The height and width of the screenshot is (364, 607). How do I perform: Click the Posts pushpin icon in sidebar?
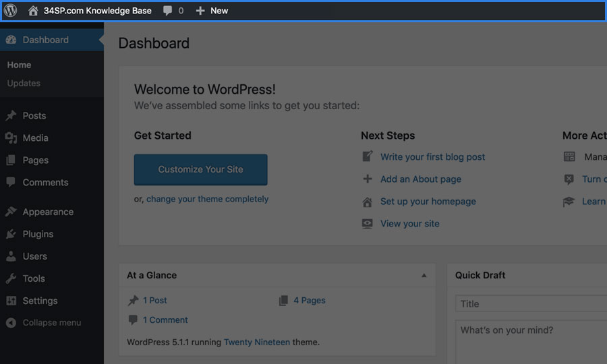11,115
